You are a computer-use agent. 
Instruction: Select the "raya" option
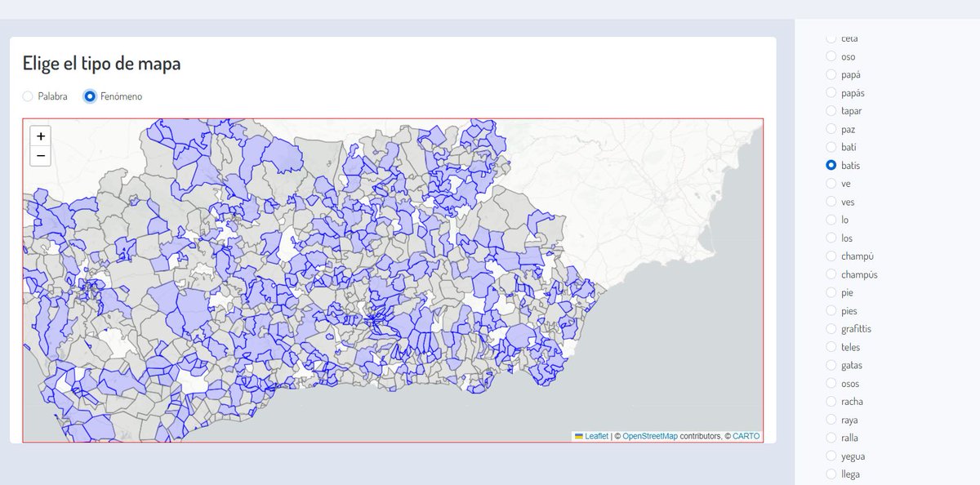click(830, 419)
